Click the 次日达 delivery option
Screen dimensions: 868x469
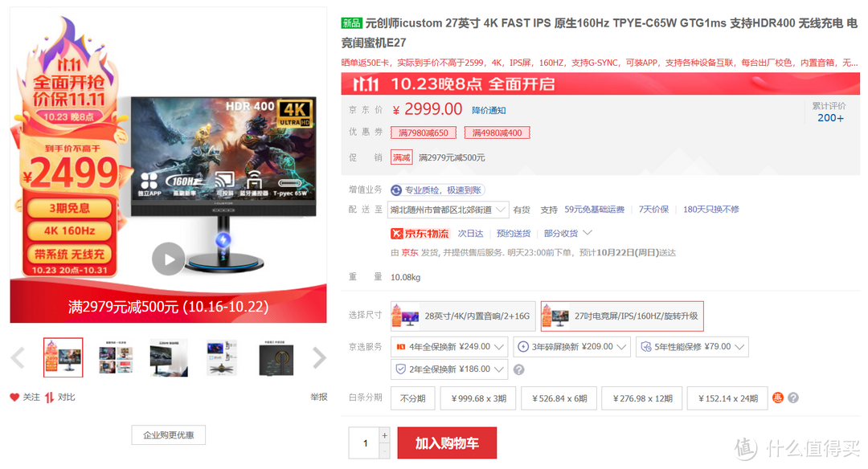pyautogui.click(x=470, y=234)
